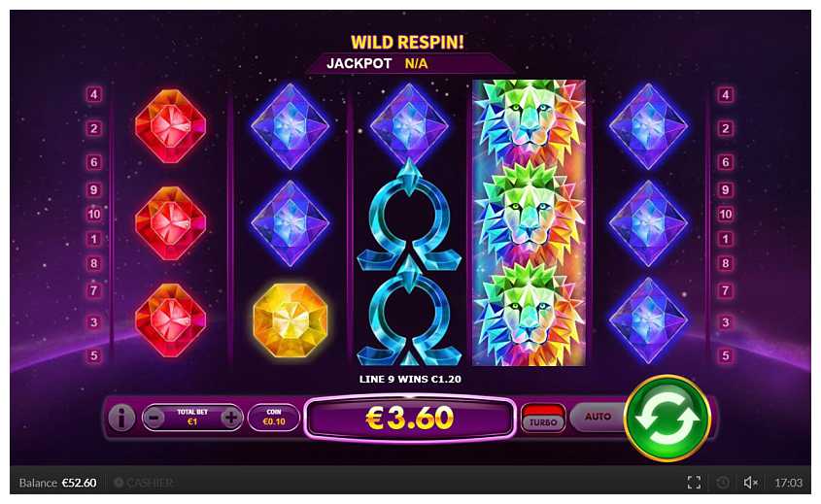Increase total bet with plus button

pyautogui.click(x=231, y=418)
